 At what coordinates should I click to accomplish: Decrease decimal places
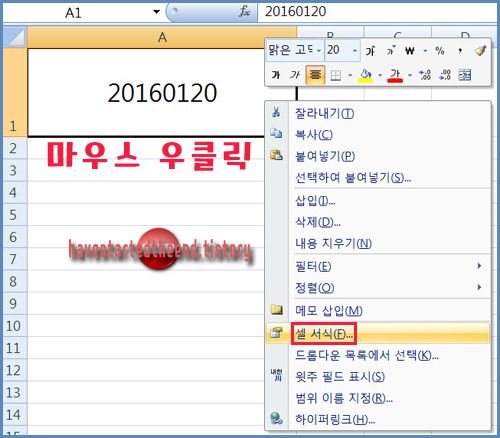(445, 75)
